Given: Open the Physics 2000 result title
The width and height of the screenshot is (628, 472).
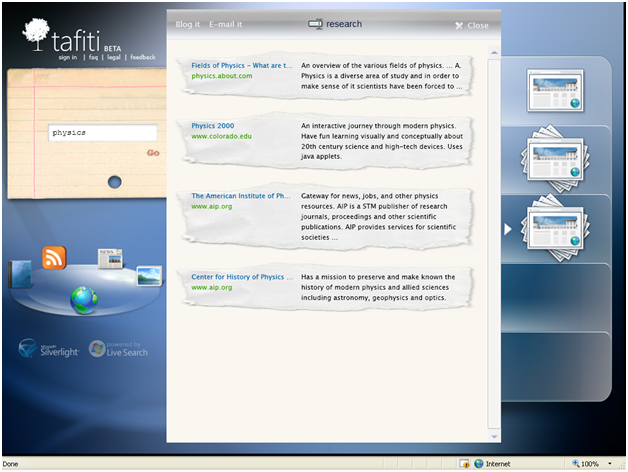Looking at the screenshot, I should [213, 126].
